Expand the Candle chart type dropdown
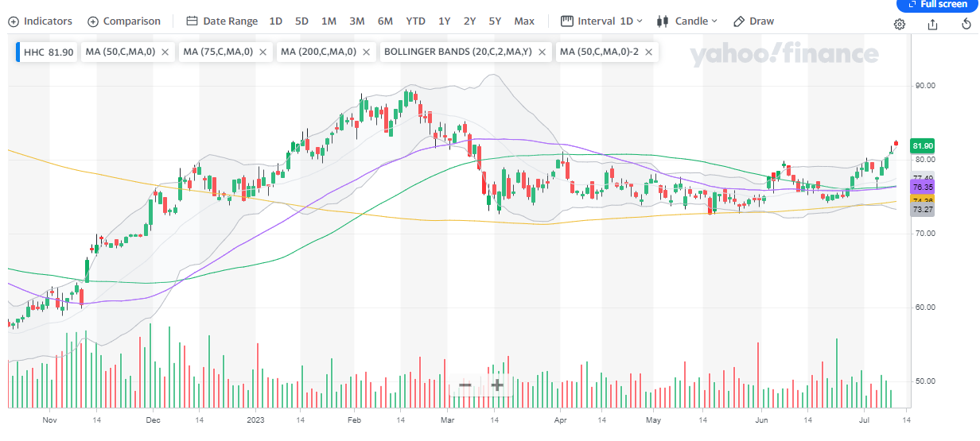The width and height of the screenshot is (980, 441). [x=686, y=21]
